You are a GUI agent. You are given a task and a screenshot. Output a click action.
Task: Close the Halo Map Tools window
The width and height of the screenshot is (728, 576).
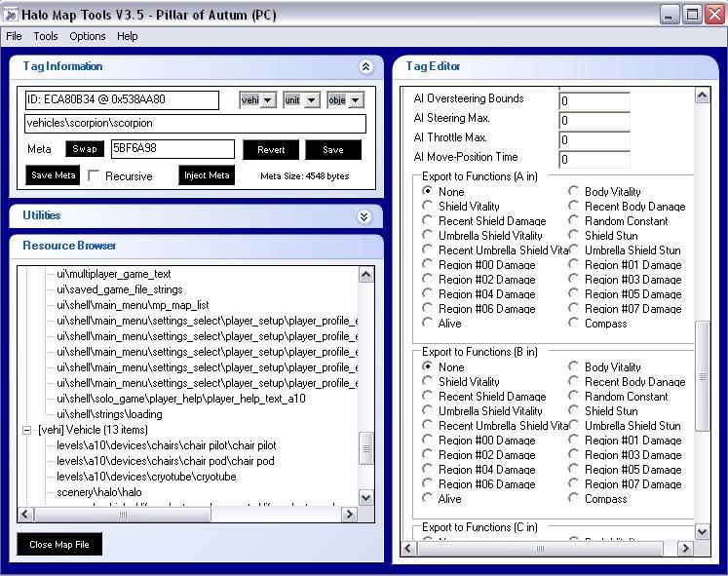tap(714, 15)
